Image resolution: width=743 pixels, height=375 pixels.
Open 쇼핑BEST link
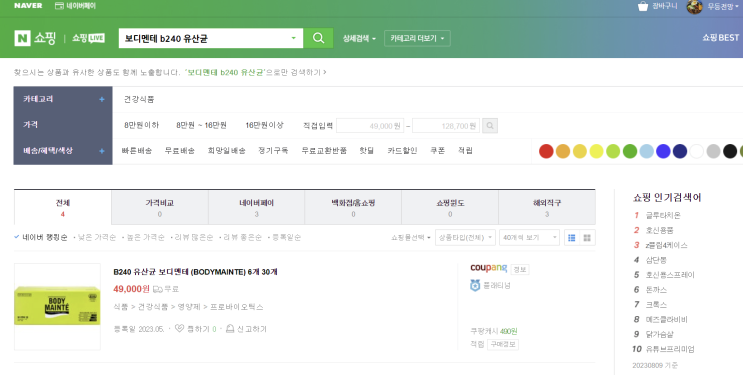click(720, 38)
